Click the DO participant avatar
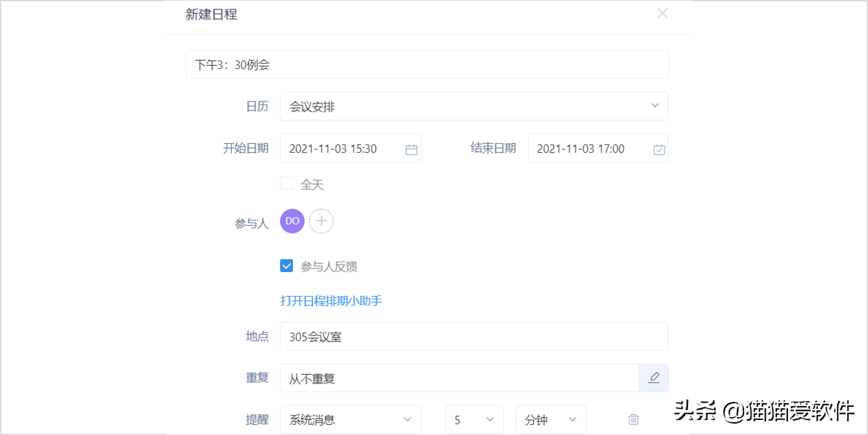The width and height of the screenshot is (868, 435). click(292, 220)
